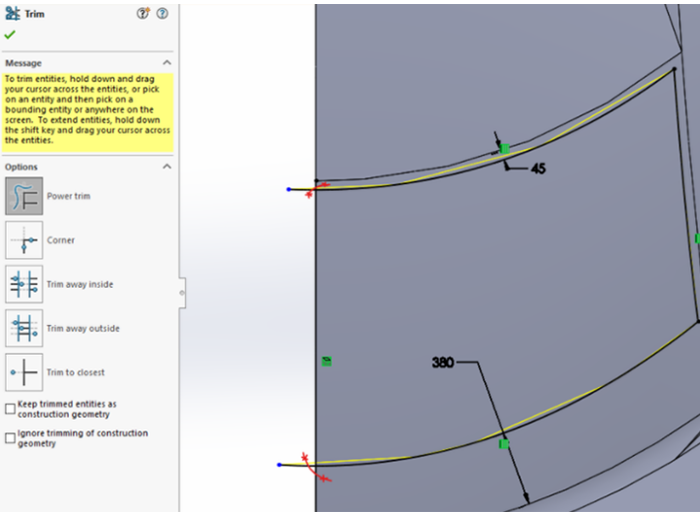Open the starred what's-new help icon
The height and width of the screenshot is (514, 700).
(x=143, y=14)
